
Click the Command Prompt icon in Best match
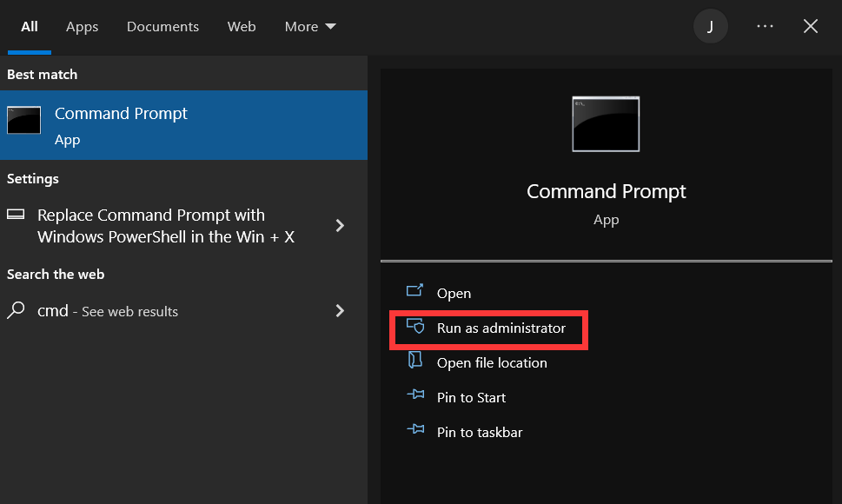coord(23,120)
